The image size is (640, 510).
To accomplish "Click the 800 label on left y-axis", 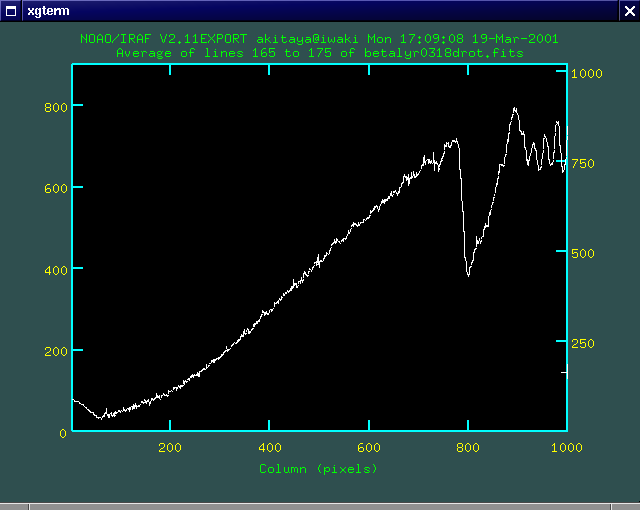I will pos(55,107).
